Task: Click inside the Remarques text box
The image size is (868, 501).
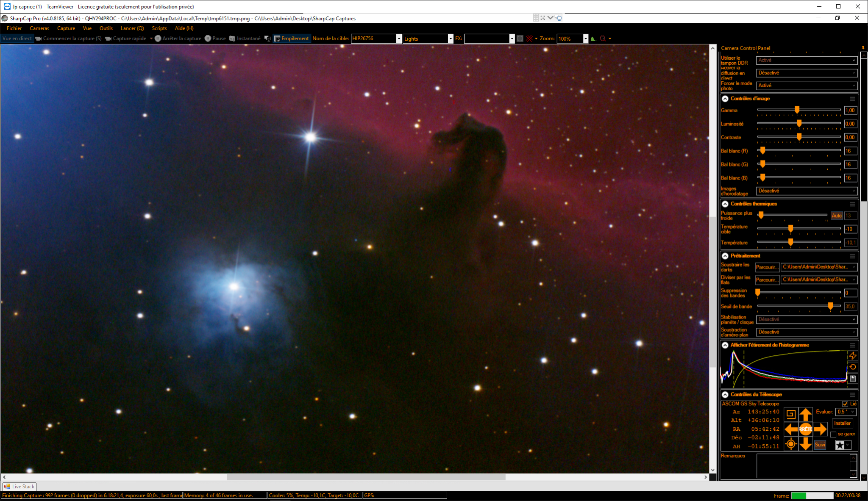Action: [x=803, y=466]
